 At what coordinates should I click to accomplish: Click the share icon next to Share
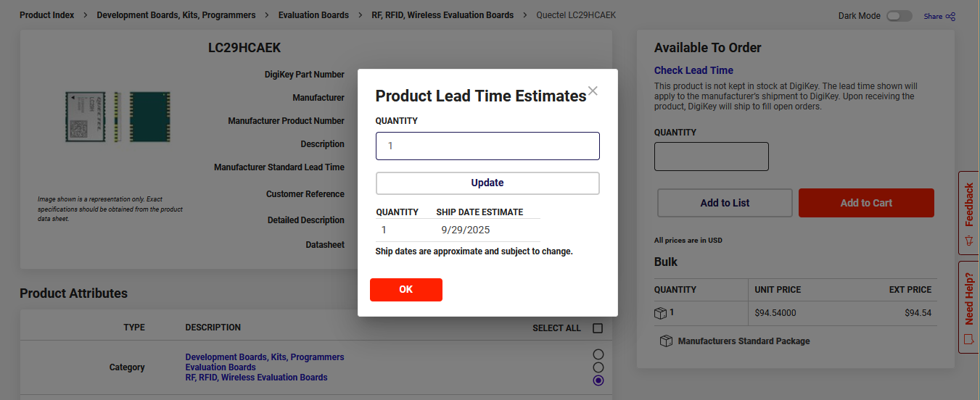(950, 16)
